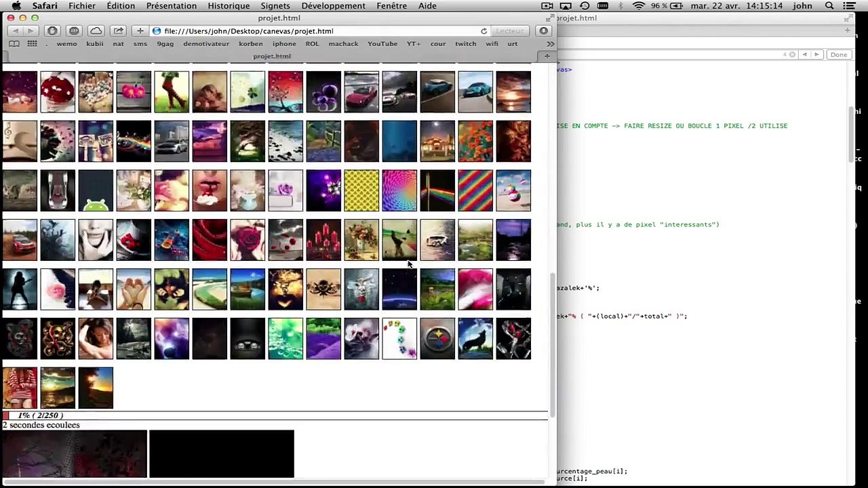Select the green Android robot thumbnail
868x488 pixels.
96,190
